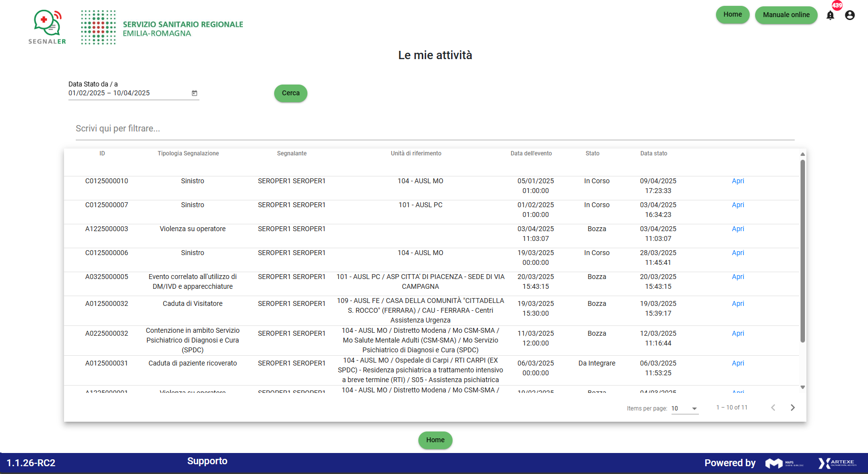Screen dimensions: 868x474
Task: Open the Violenza su operatore A1225000003 report
Action: [x=738, y=229]
